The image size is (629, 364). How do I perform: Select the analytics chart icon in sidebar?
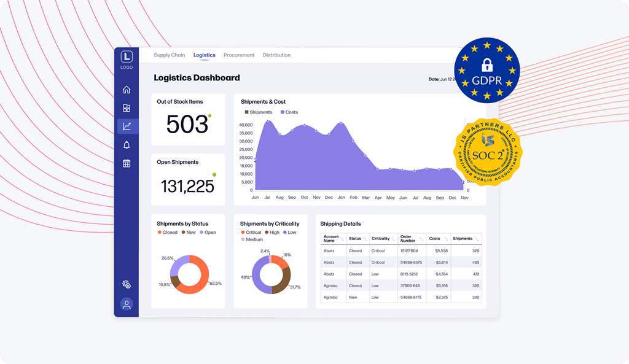point(127,126)
